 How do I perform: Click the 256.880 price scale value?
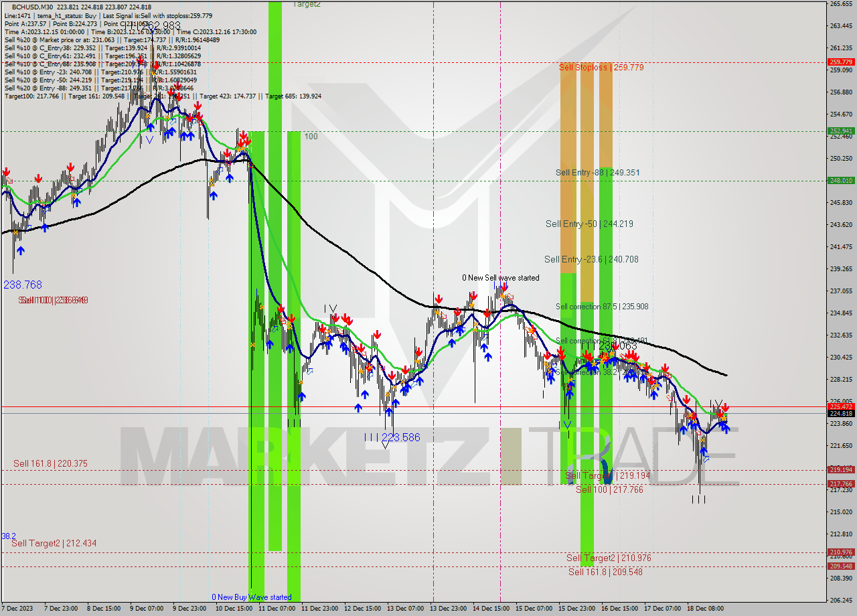click(x=841, y=92)
